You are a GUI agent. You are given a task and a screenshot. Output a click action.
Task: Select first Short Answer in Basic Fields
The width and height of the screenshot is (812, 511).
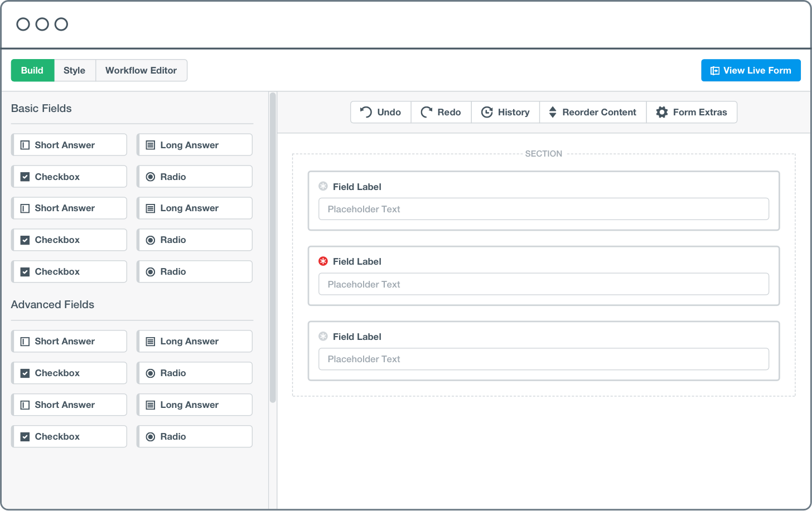(69, 145)
